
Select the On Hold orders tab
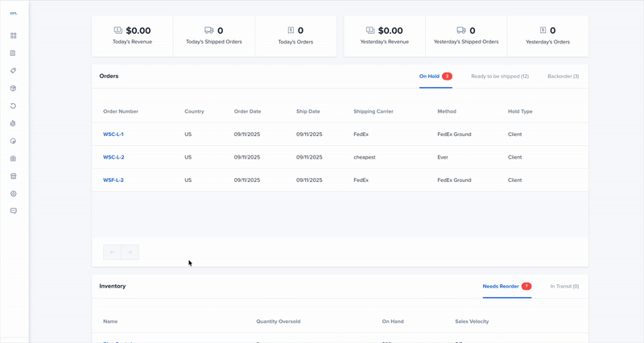[429, 76]
